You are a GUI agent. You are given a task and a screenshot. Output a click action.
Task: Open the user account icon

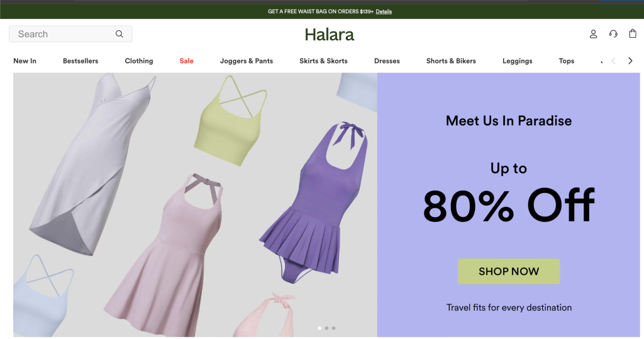[593, 34]
